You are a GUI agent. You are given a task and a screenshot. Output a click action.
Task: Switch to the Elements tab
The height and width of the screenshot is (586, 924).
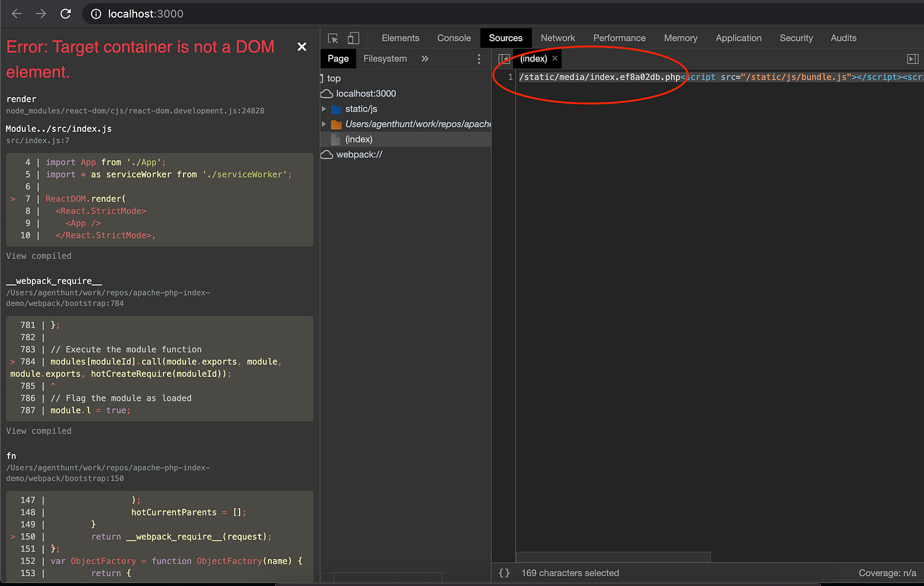tap(401, 38)
